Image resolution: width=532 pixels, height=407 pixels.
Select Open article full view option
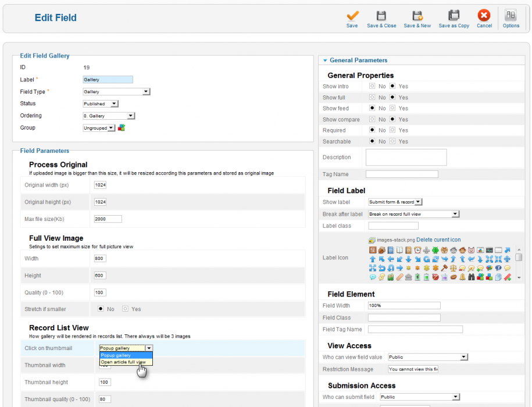click(x=123, y=362)
